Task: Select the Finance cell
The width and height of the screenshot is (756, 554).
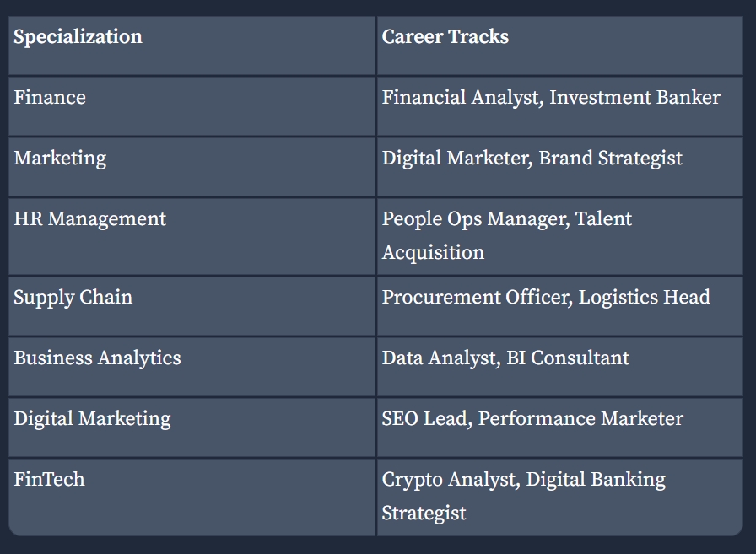Action: pos(192,106)
